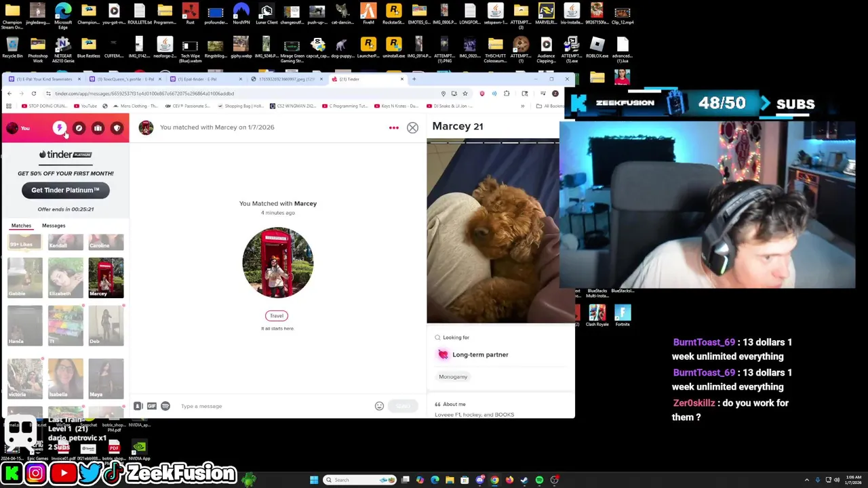Click the Travel interest tag

277,316
